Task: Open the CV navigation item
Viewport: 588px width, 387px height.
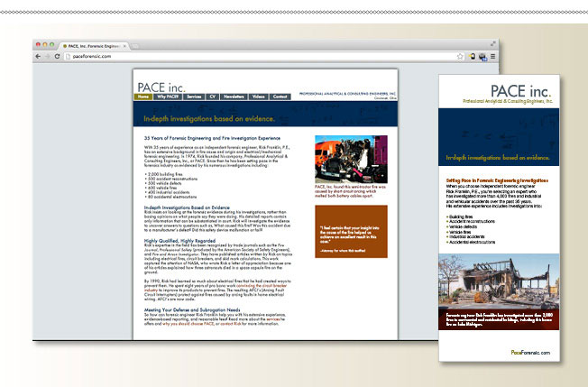Action: [x=213, y=95]
